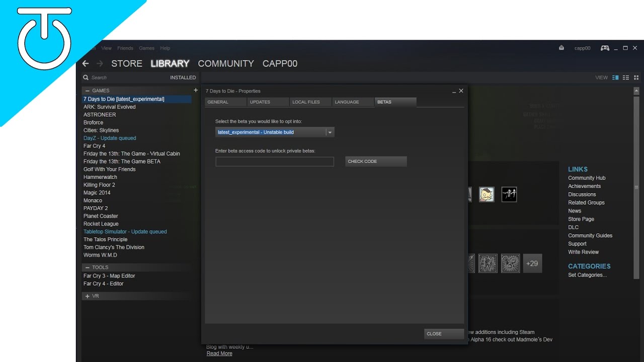The width and height of the screenshot is (644, 362).
Task: Go to COMMUNITY section
Action: coord(226,63)
